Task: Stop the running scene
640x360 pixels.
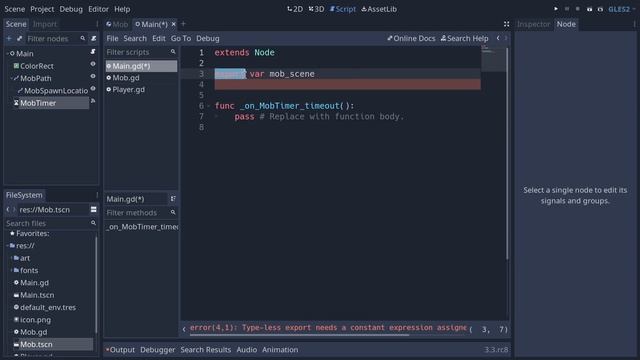Action: point(578,9)
